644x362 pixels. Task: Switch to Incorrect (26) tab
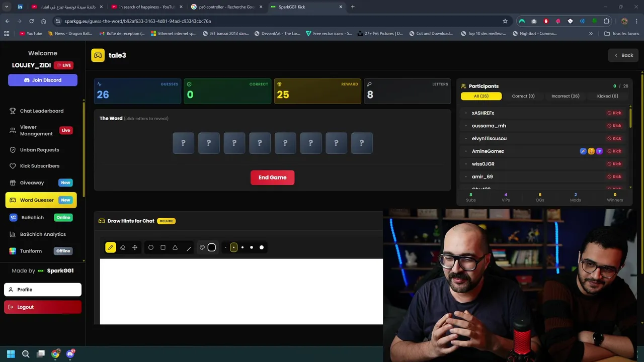coord(566,96)
